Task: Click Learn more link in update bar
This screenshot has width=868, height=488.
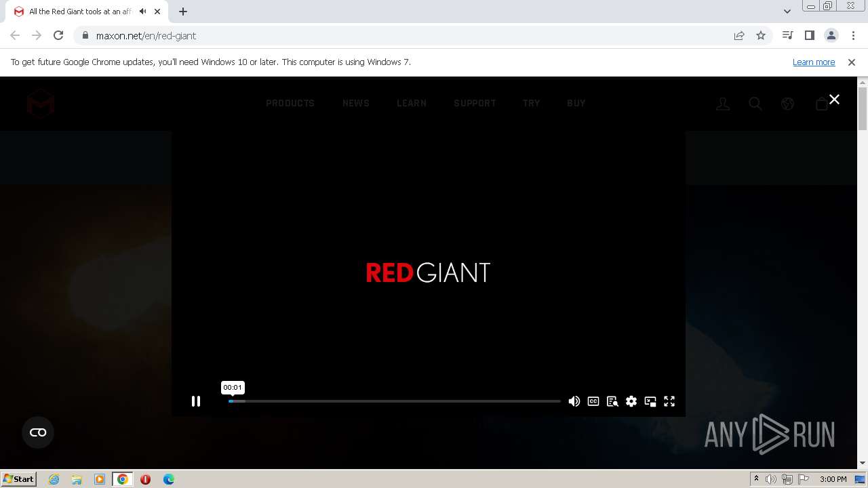Action: click(814, 62)
